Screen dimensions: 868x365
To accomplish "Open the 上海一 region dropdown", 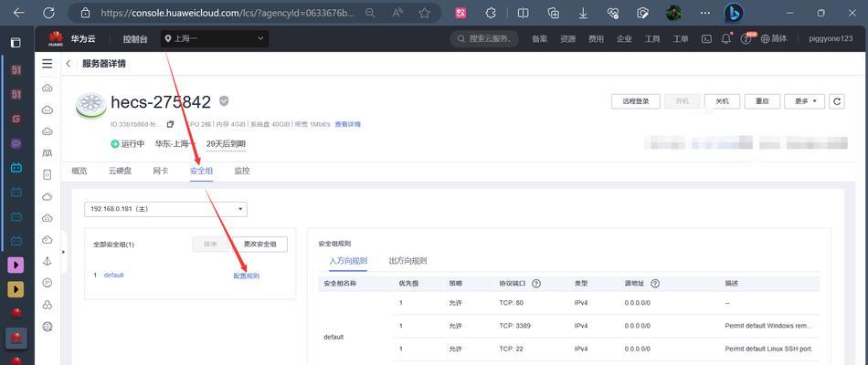I will [x=215, y=38].
